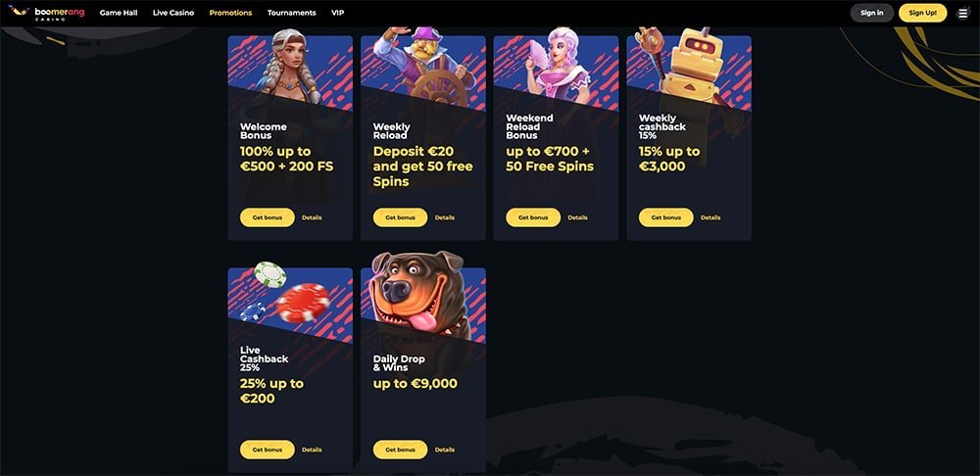The height and width of the screenshot is (476, 980).
Task: View Details of Weekend Reload Bonus
Action: (x=577, y=217)
